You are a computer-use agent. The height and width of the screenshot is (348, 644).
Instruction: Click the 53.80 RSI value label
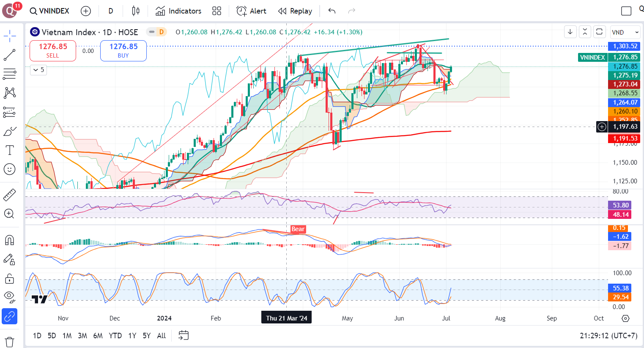(619, 205)
